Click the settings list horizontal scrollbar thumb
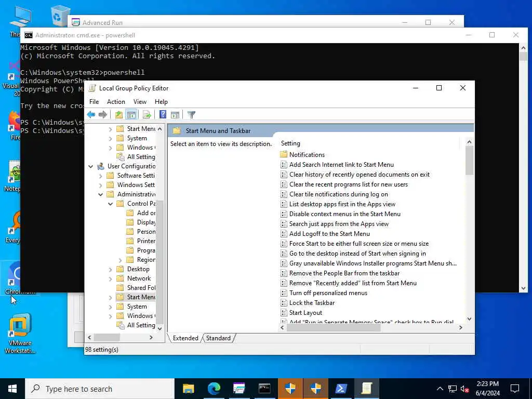The width and height of the screenshot is (532, 399). click(x=333, y=328)
